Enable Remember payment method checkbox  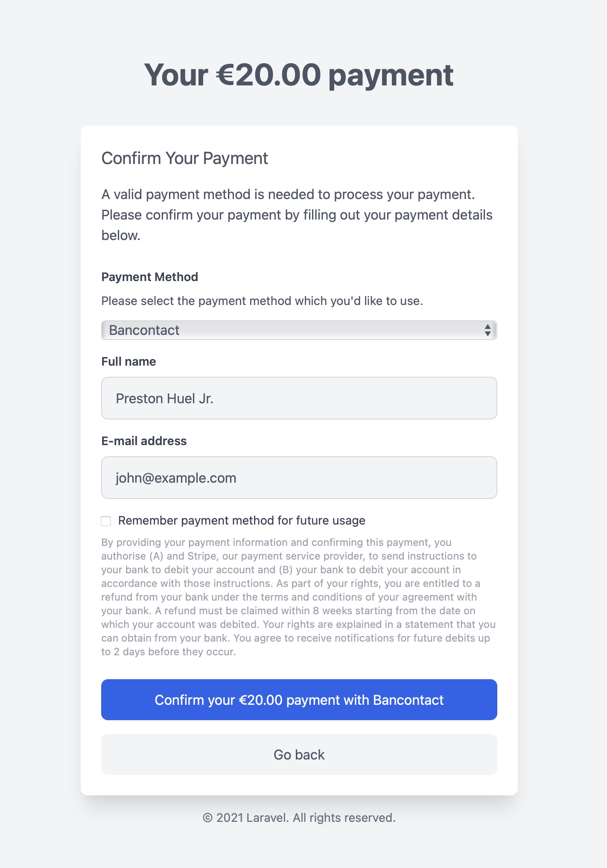[x=106, y=521]
